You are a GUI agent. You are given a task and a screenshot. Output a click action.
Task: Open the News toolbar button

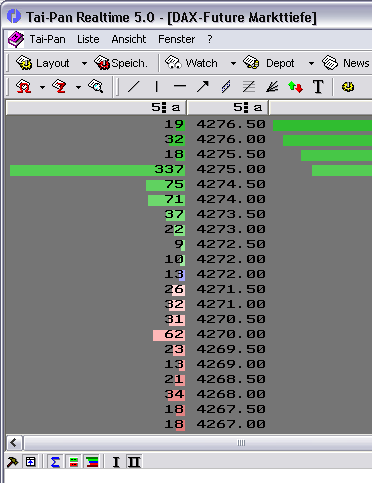tap(346, 63)
